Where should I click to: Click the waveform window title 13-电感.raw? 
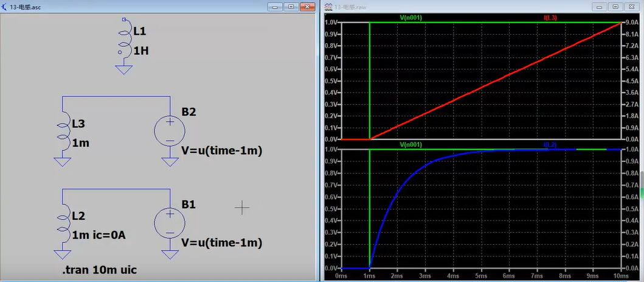coord(350,7)
